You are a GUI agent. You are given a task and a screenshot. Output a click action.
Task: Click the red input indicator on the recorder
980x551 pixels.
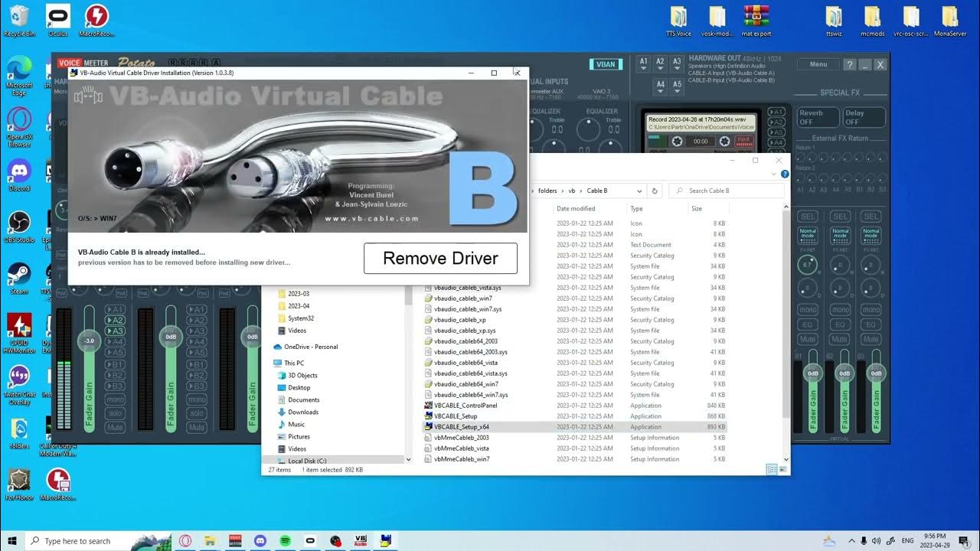point(745,142)
